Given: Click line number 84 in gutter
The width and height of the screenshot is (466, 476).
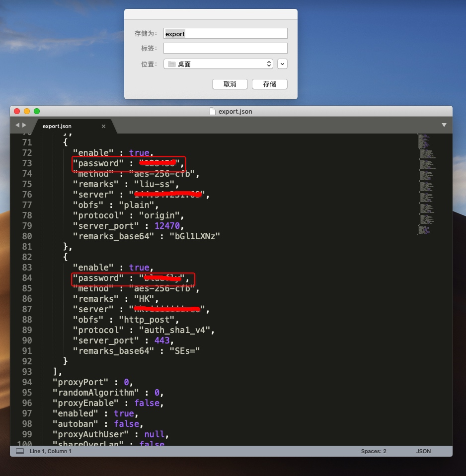Looking at the screenshot, I should 27,278.
